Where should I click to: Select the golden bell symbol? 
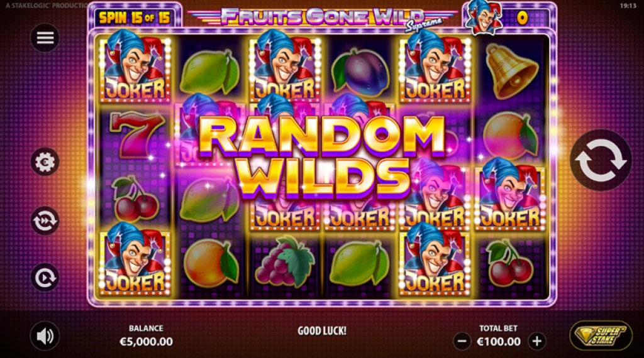(x=511, y=72)
